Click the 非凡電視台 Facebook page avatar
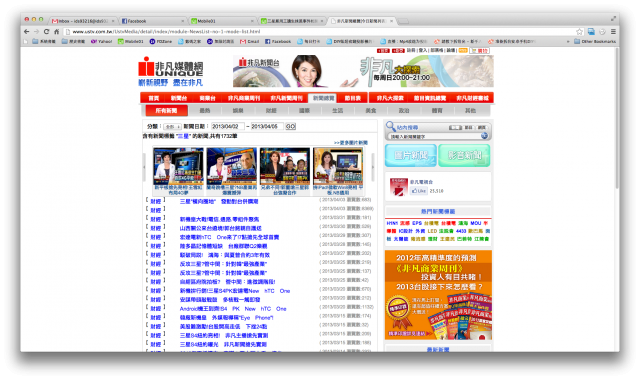The width and height of the screenshot is (640, 380). [398, 187]
